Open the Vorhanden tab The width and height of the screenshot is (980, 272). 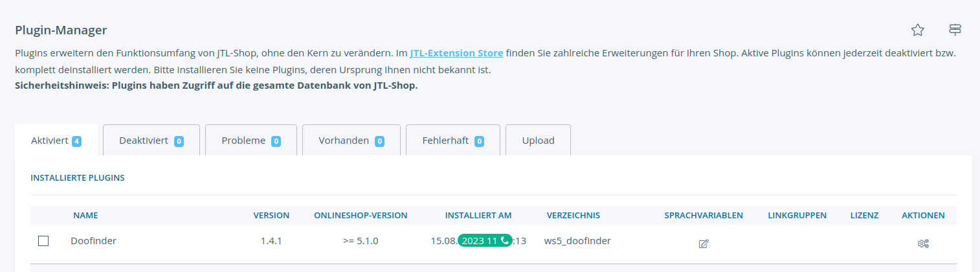[351, 141]
